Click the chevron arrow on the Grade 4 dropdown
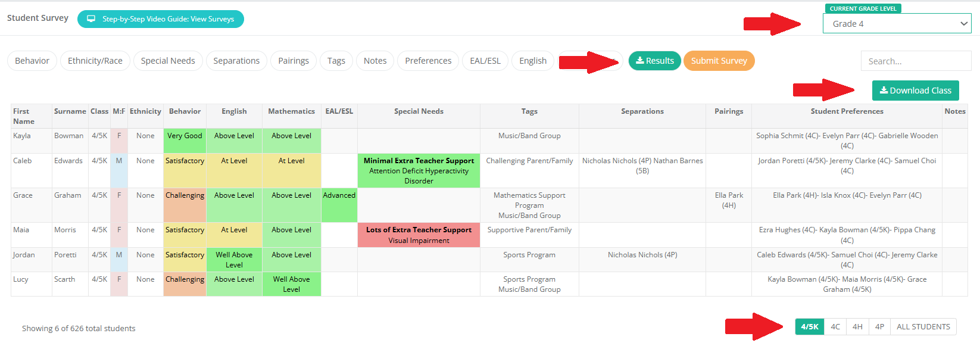This screenshot has width=980, height=349. click(x=964, y=24)
